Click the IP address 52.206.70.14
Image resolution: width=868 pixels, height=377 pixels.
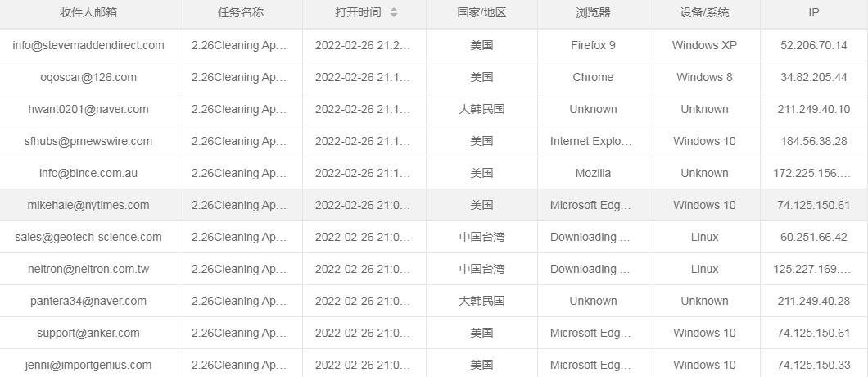(814, 45)
